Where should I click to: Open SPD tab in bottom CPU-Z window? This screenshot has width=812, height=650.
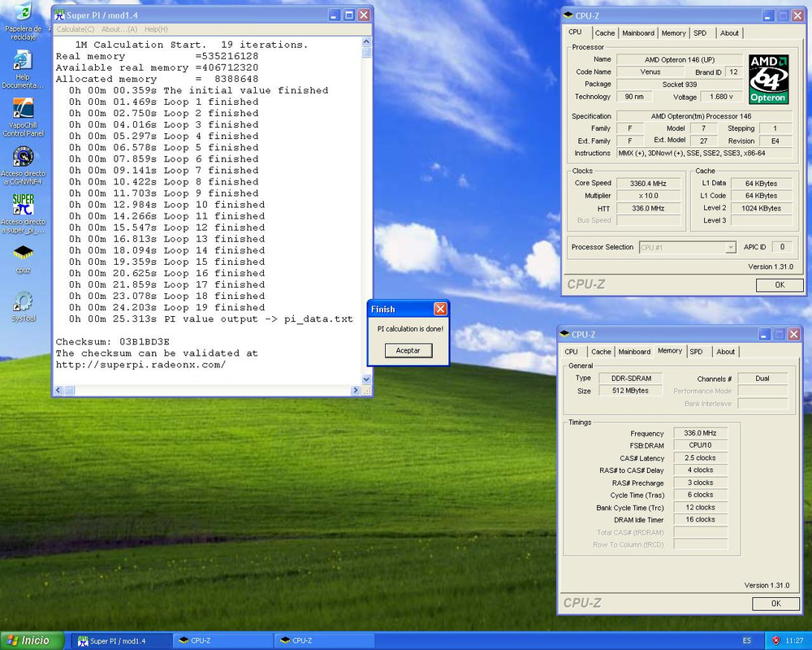click(696, 352)
